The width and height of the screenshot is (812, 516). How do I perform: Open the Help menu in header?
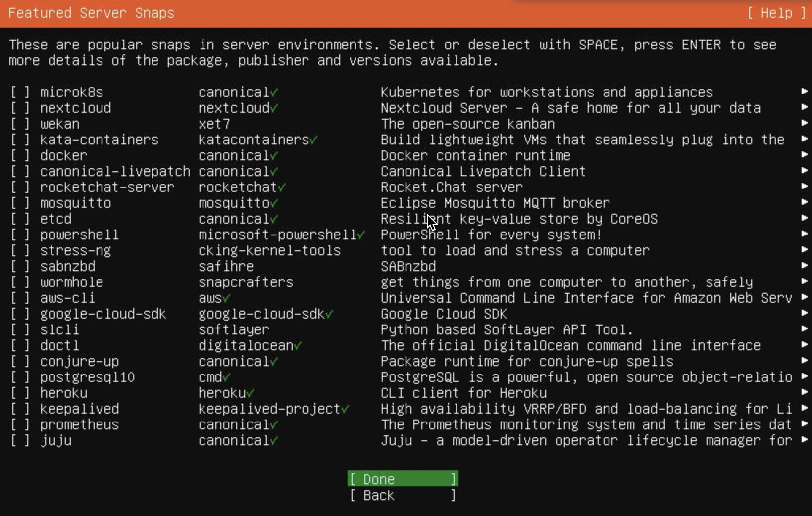tap(776, 13)
